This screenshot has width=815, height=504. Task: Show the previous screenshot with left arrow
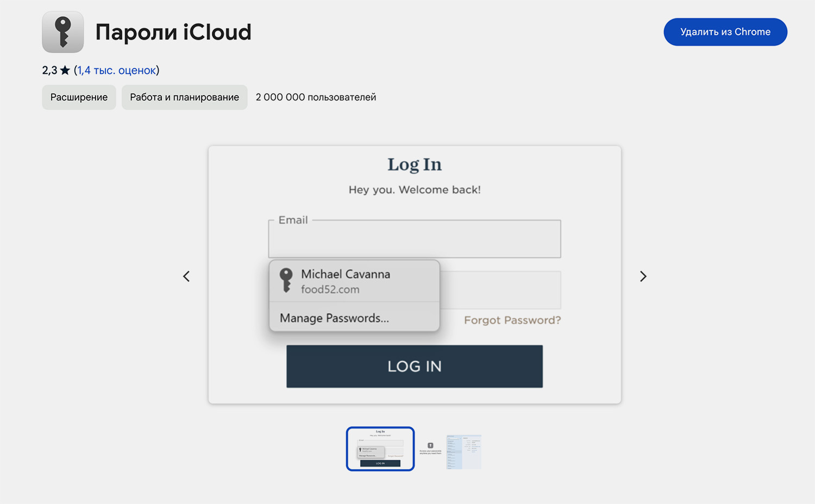[x=186, y=276]
